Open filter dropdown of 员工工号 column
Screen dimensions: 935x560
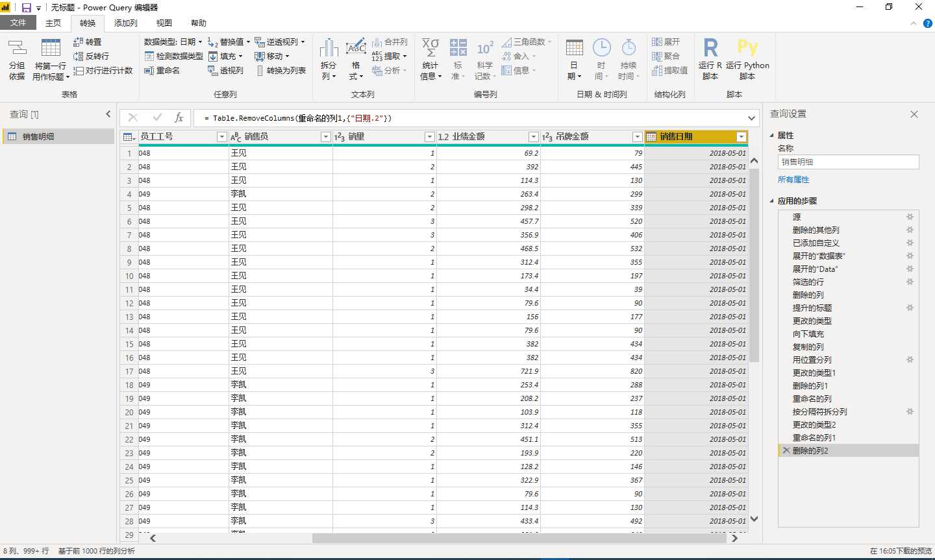tap(221, 137)
